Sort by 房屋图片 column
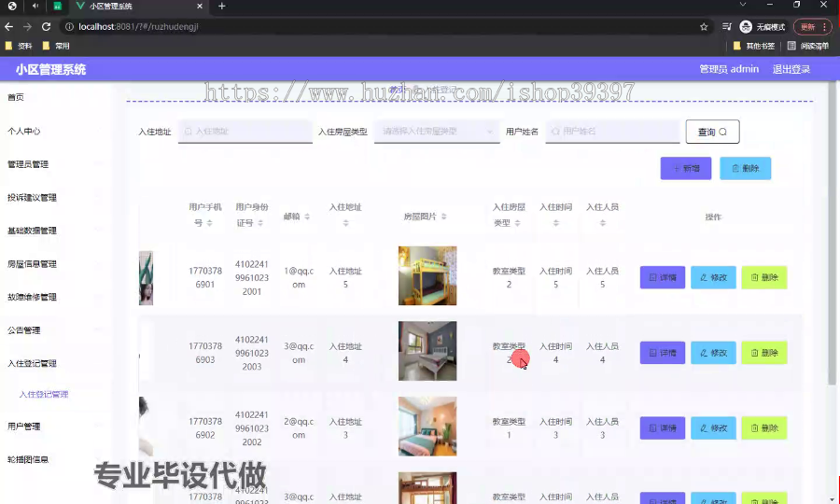The image size is (840, 504). pyautogui.click(x=444, y=217)
